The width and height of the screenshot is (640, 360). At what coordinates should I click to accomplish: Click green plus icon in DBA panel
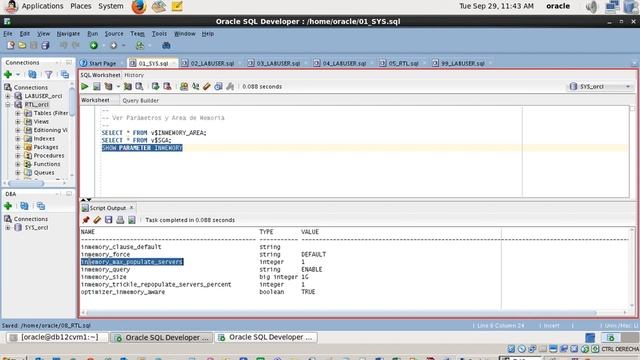tap(8, 206)
